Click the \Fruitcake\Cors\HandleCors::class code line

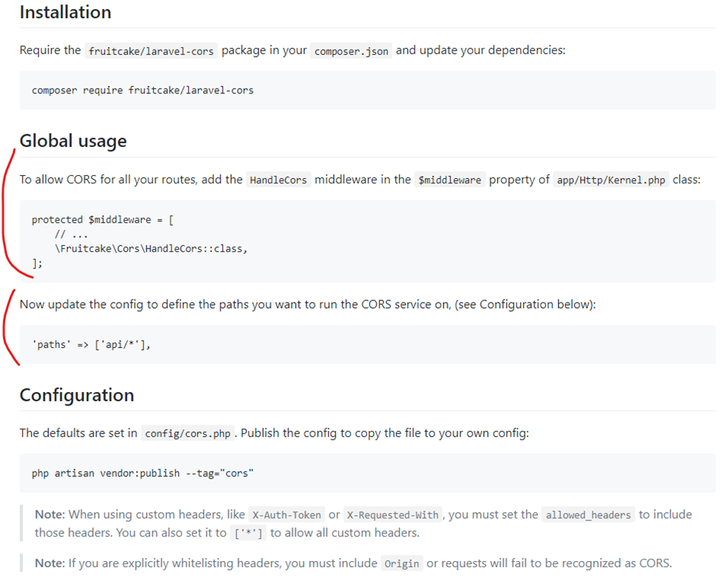pos(151,248)
